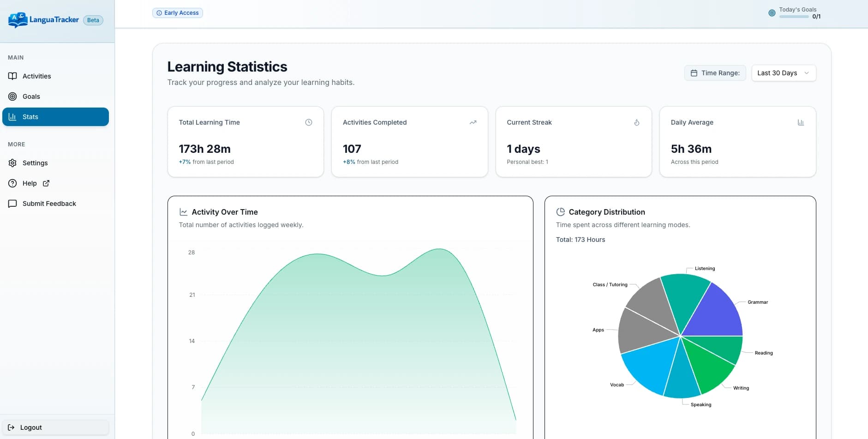Viewport: 868px width, 439px height.
Task: Collapse the MORE sidebar section
Action: (x=16, y=144)
